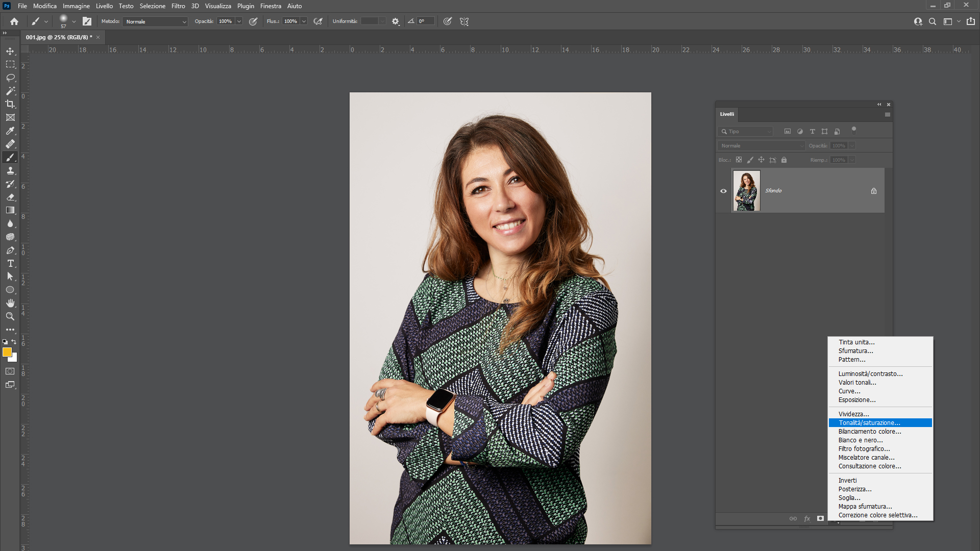Screen dimensions: 980x551
Task: Open the Filtro menu
Action: [x=178, y=6]
